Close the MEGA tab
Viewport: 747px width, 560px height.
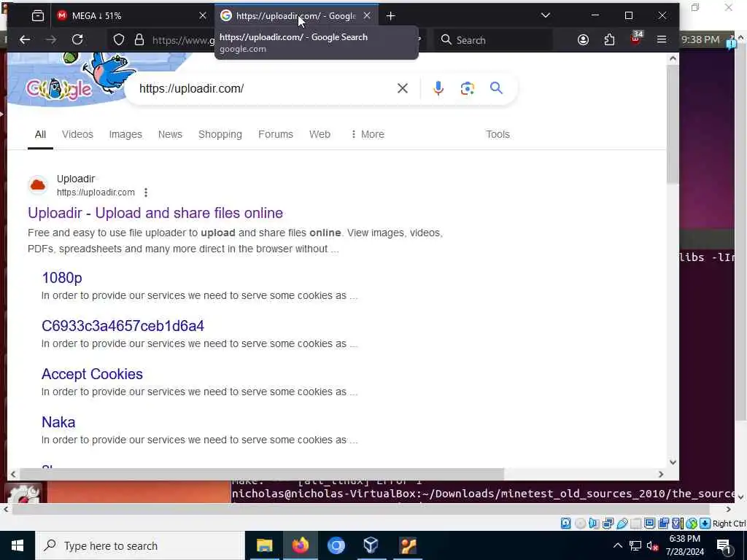[x=203, y=16]
